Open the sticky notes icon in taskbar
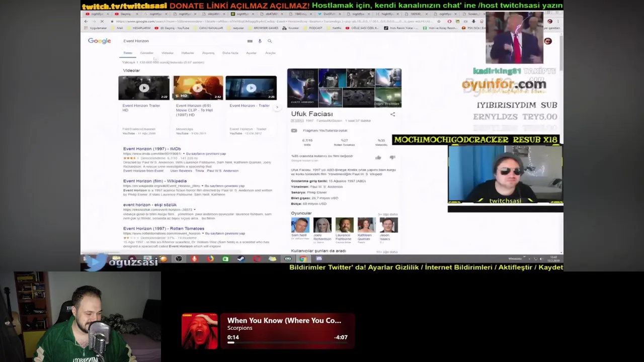The height and width of the screenshot is (362, 644). pos(272,259)
